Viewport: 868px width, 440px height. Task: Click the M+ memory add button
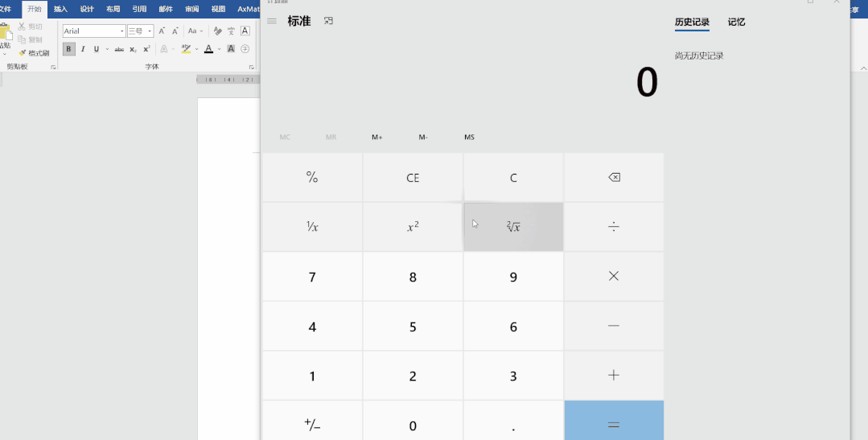click(x=377, y=138)
